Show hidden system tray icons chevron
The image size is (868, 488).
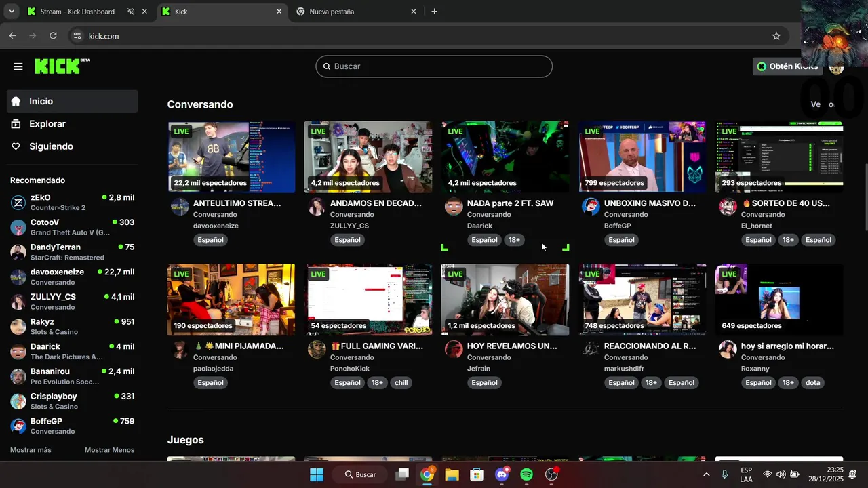coord(706,474)
